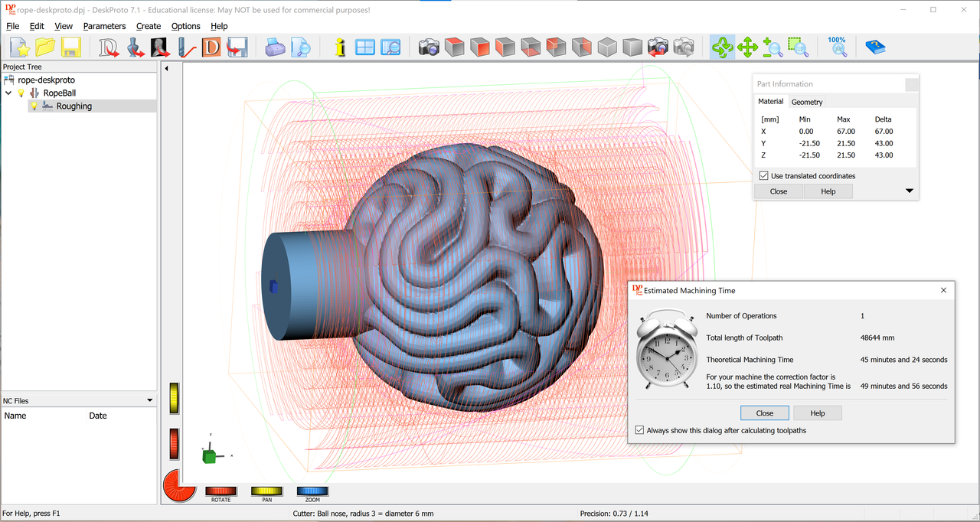Click the Write NC program toolbar icon

click(237, 47)
